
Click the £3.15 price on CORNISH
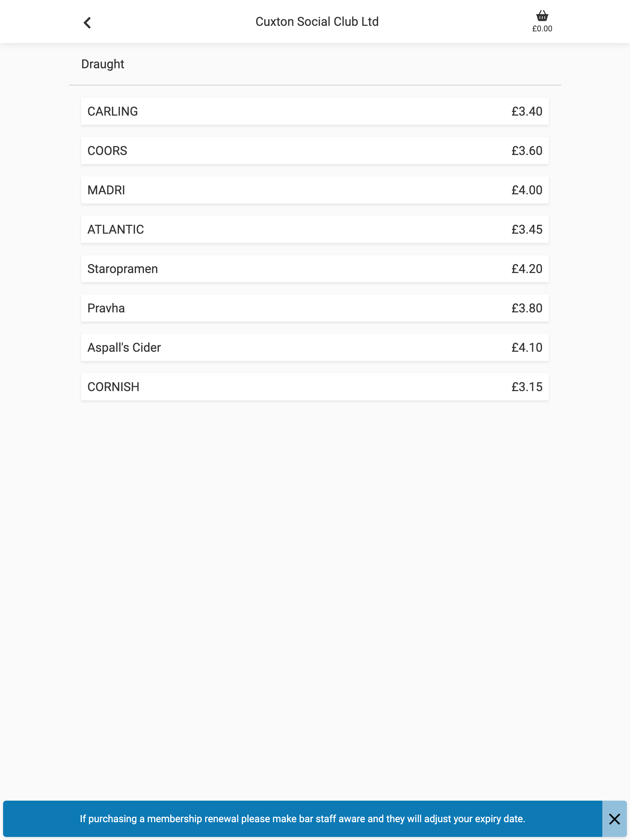tap(527, 386)
